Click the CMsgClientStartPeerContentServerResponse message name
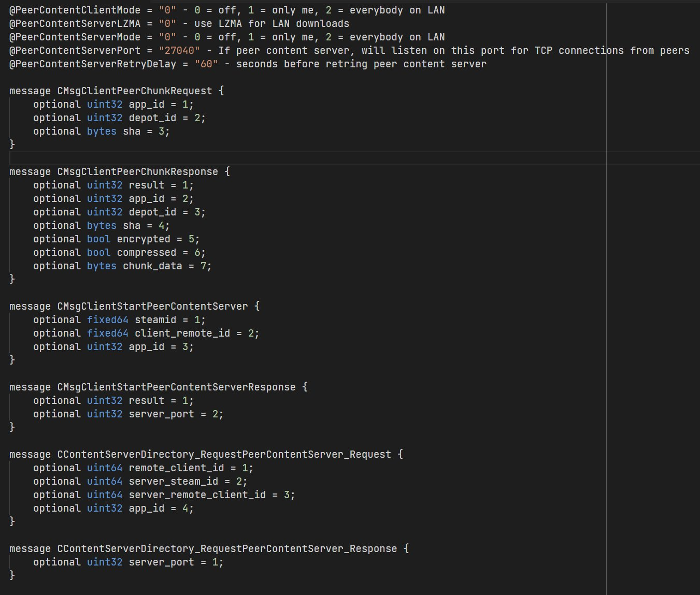 click(176, 387)
